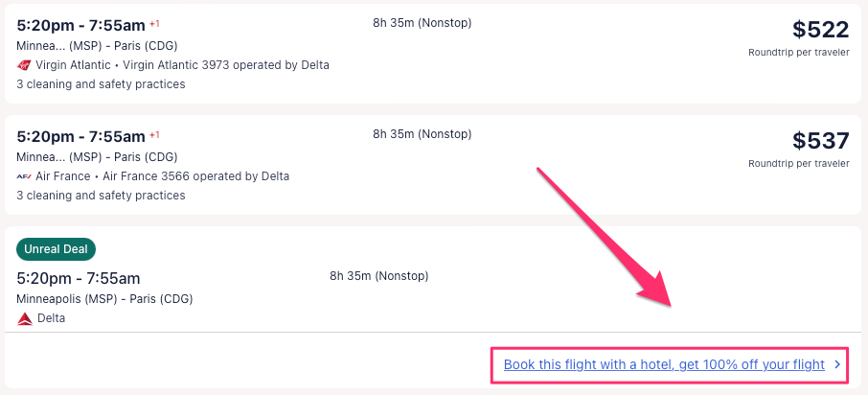Click the Virgin Atlantic flight's 8h 35m (Nonstop) duration
868x395 pixels.
click(422, 23)
